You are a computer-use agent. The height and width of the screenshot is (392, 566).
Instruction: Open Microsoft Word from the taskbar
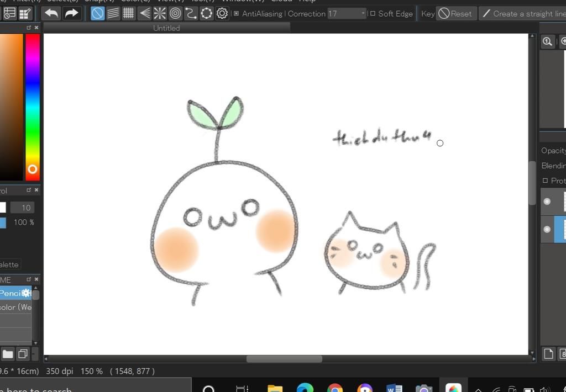[394, 388]
